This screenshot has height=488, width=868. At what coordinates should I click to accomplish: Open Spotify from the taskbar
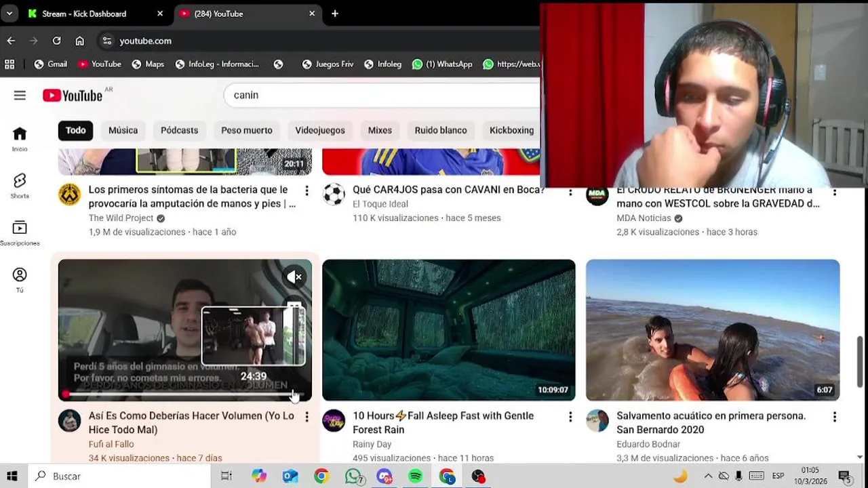click(x=416, y=476)
